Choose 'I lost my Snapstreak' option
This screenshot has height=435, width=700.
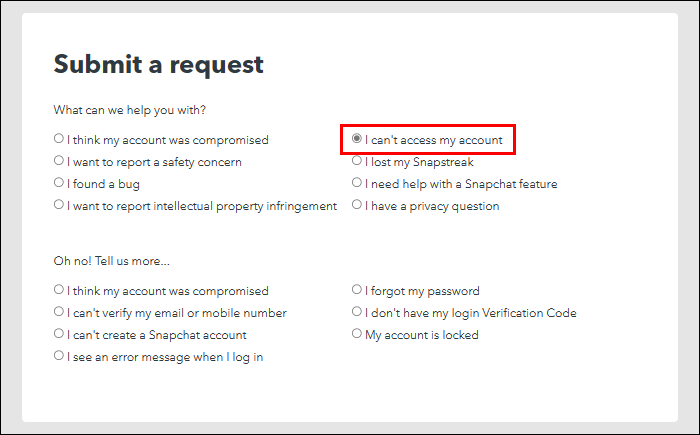pos(357,161)
